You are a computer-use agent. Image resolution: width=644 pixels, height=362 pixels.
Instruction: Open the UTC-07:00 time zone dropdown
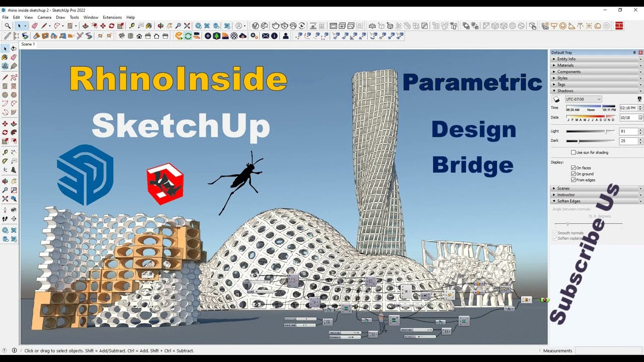tap(583, 99)
